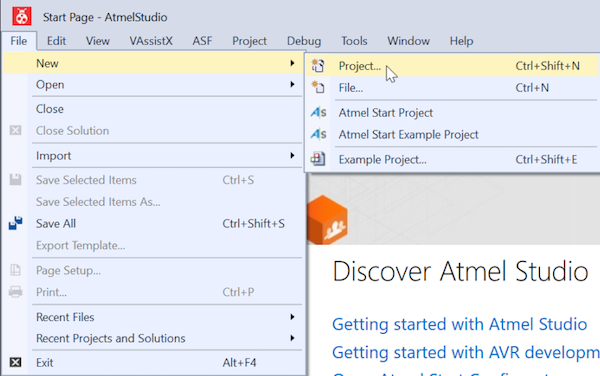The image size is (600, 376).
Task: Expand the Open submenu arrow
Action: point(292,84)
